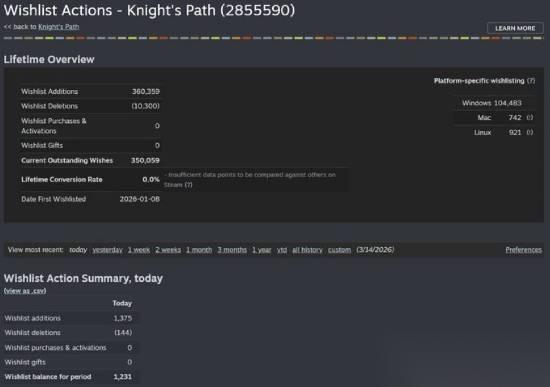Click the Wishlist Additions value 360,359
The height and width of the screenshot is (387, 550).
click(x=146, y=92)
